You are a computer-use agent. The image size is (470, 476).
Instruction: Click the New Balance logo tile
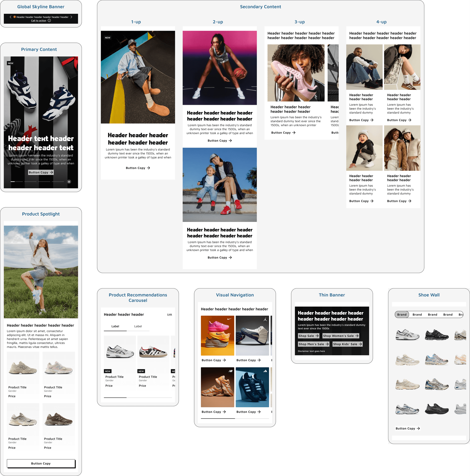(217, 387)
